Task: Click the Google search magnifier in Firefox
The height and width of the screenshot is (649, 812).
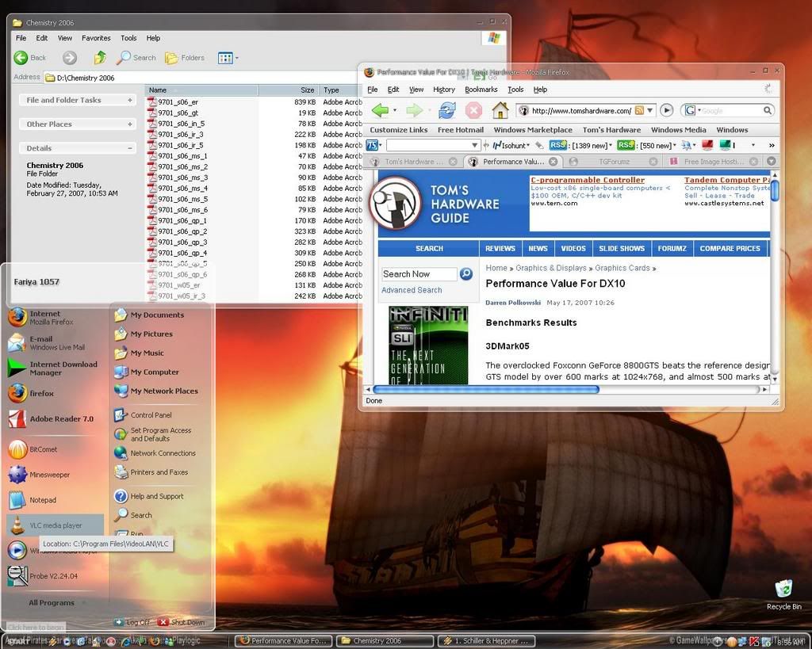Action: [x=768, y=110]
